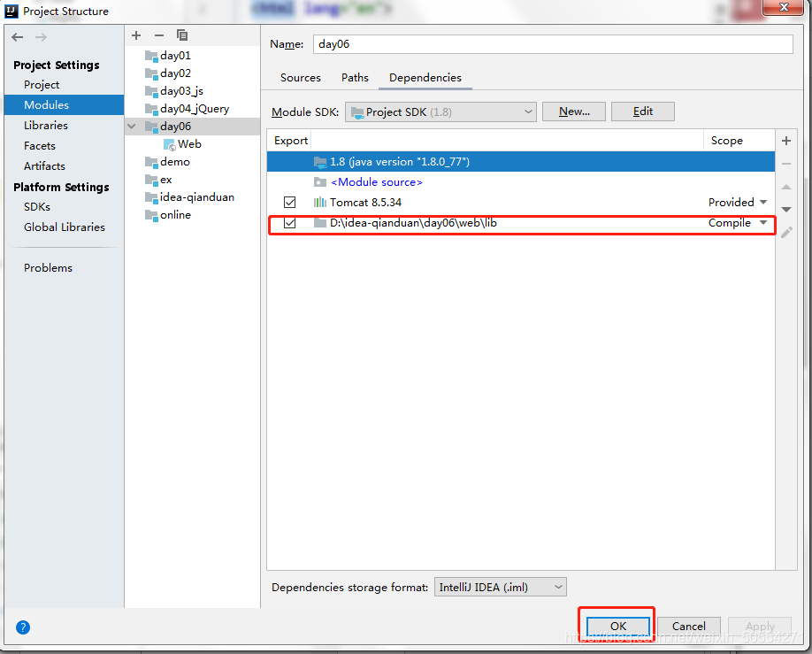812x654 pixels.
Task: Click the idea-qianduan module folder icon
Action: pyautogui.click(x=151, y=197)
